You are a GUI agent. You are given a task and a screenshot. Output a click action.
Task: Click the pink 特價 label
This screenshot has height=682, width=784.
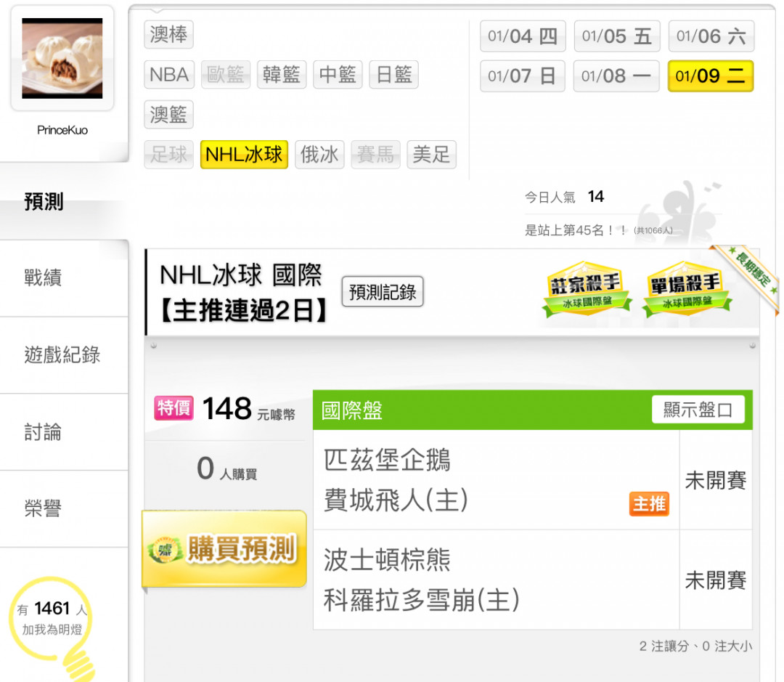point(174,407)
